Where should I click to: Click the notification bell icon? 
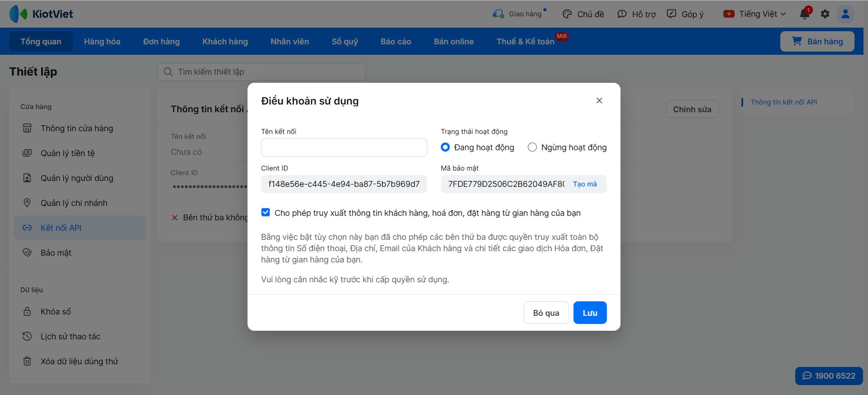pos(805,14)
